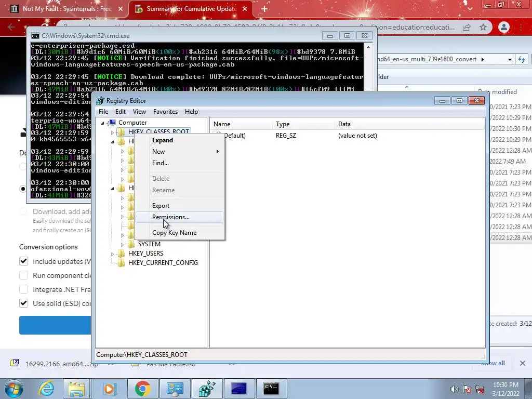Open the Edit menu in Registry Editor
This screenshot has height=399, width=532.
point(121,112)
